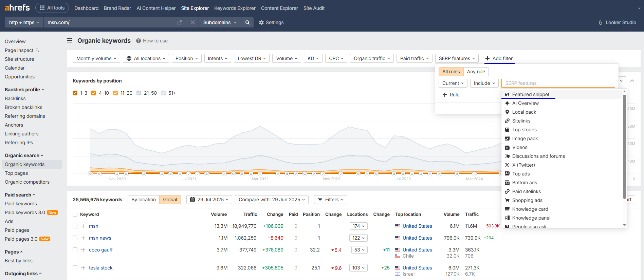
Task: Select the Any rule option
Action: [x=476, y=72]
